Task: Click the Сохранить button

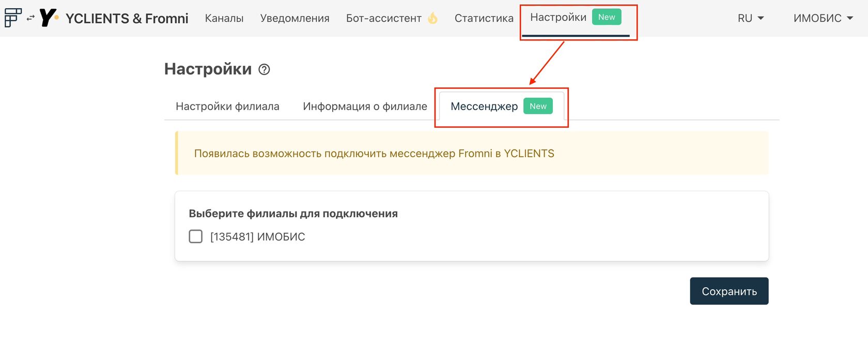Action: pos(729,291)
